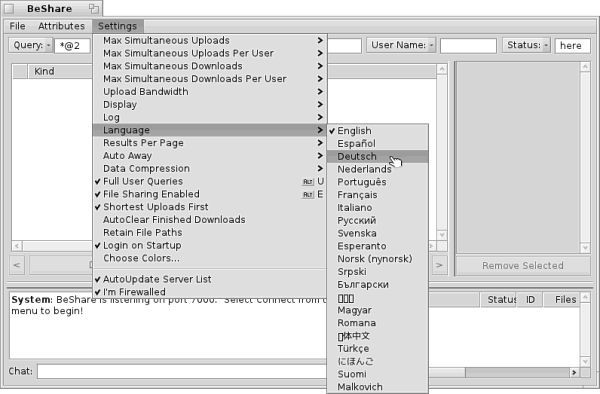
Task: Go to previous results page arrow
Action: point(17,265)
